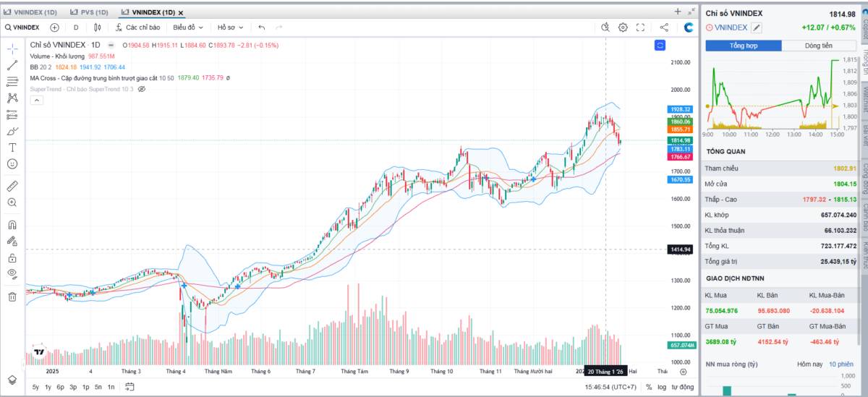Open the object tree layers icon
Image resolution: width=868 pixels, height=397 pixels.
(x=12, y=380)
